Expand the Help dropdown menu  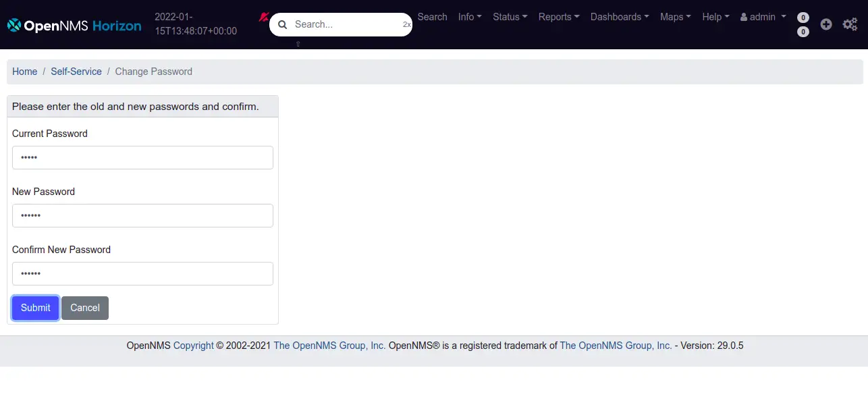click(x=715, y=17)
